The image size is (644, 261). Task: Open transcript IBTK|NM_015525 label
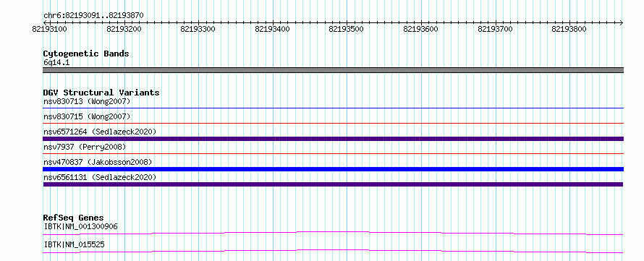pos(74,244)
